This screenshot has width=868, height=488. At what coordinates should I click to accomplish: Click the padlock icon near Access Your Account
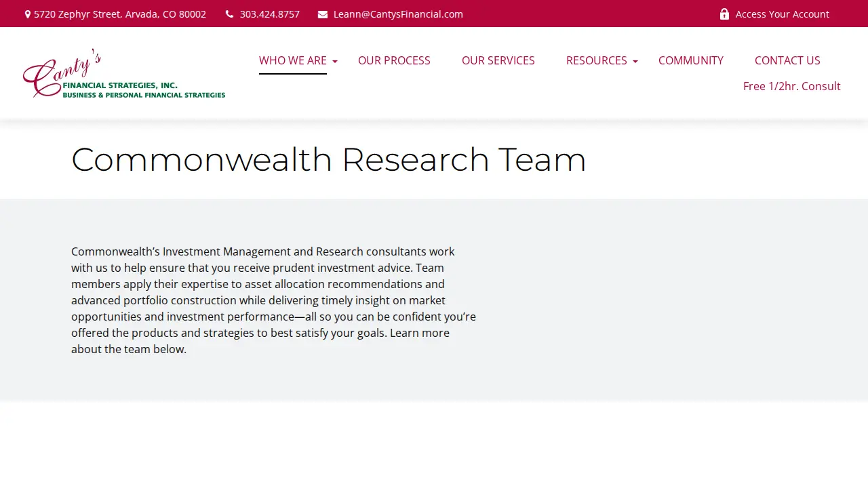coord(724,14)
